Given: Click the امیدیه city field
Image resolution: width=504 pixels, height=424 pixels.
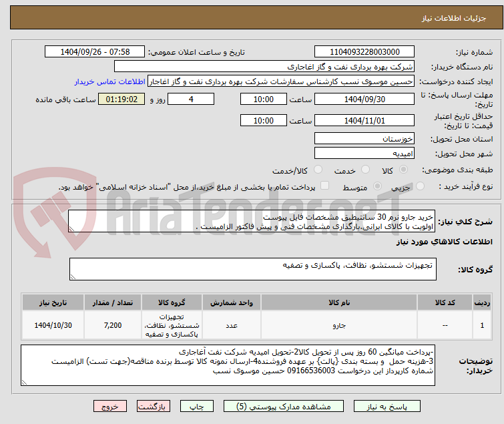Looking at the screenshot, I should [x=364, y=154].
